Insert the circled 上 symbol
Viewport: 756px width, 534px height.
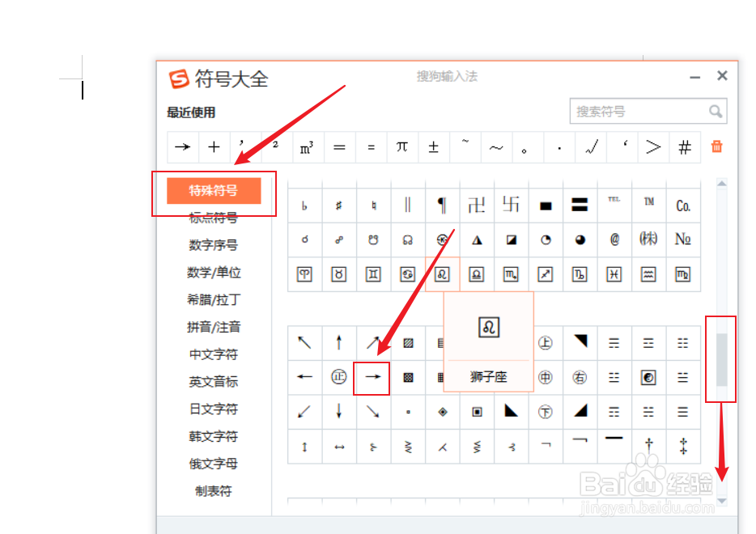546,343
